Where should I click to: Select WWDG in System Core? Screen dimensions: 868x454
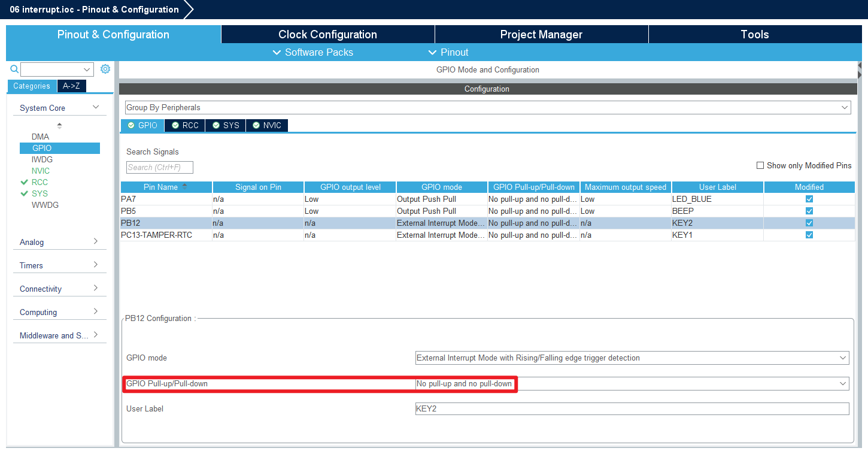coord(45,205)
